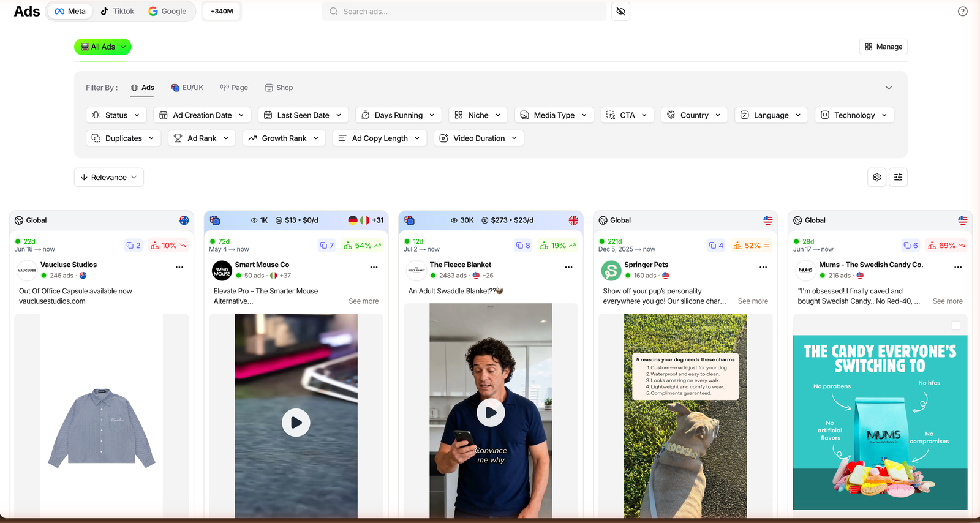
Task: Collapse the filter panel chevron
Action: pyautogui.click(x=889, y=88)
